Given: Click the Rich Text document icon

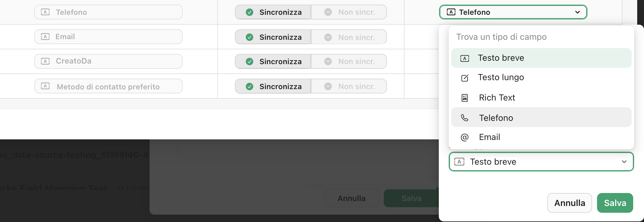Looking at the screenshot, I should coord(464,97).
